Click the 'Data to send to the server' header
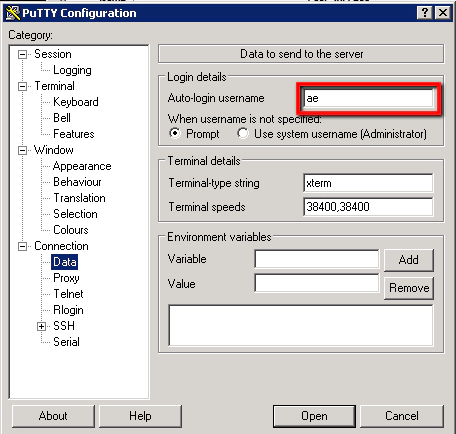This screenshot has width=456, height=434. [301, 54]
